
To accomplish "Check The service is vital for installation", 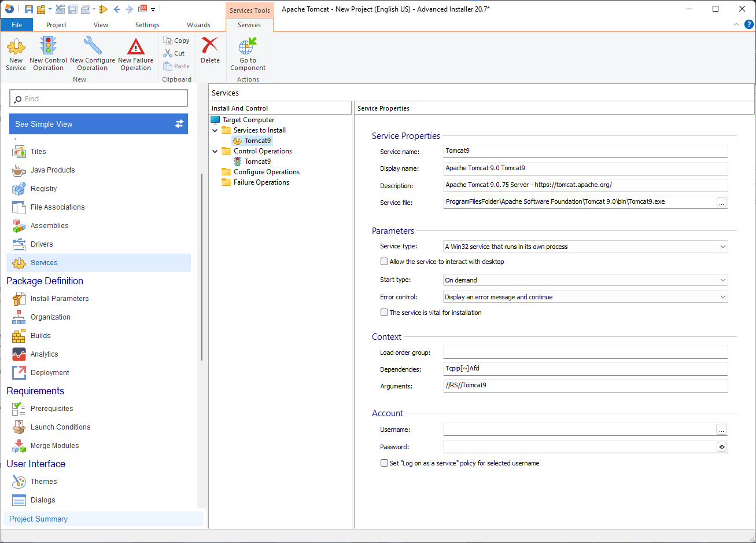I will 384,313.
